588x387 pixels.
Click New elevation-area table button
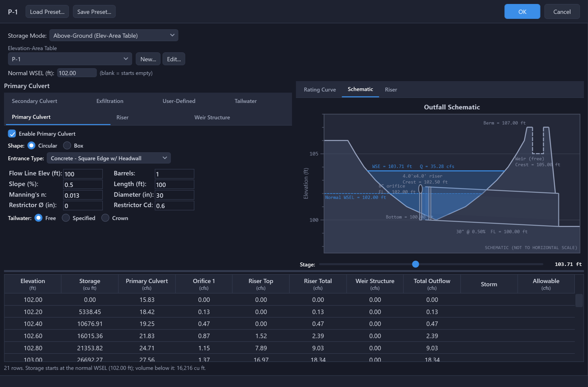click(148, 59)
